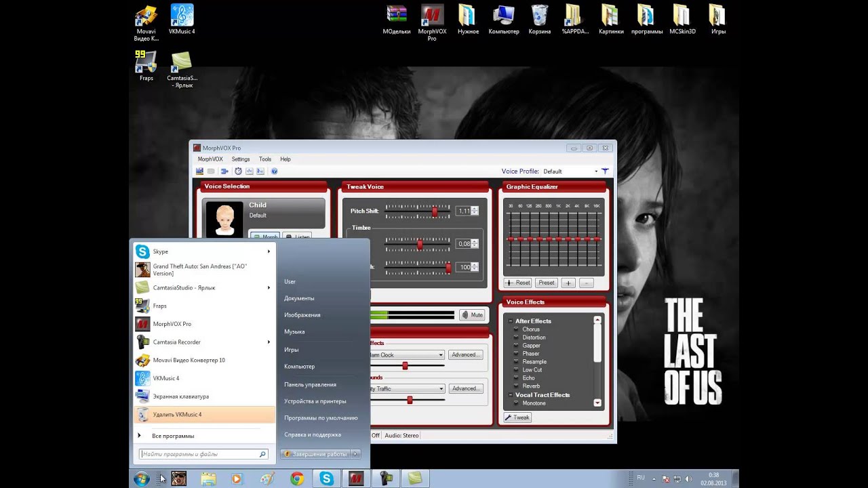Click the MorphVOX button in the taskbar
Screen dimensions: 868x488
tap(356, 479)
